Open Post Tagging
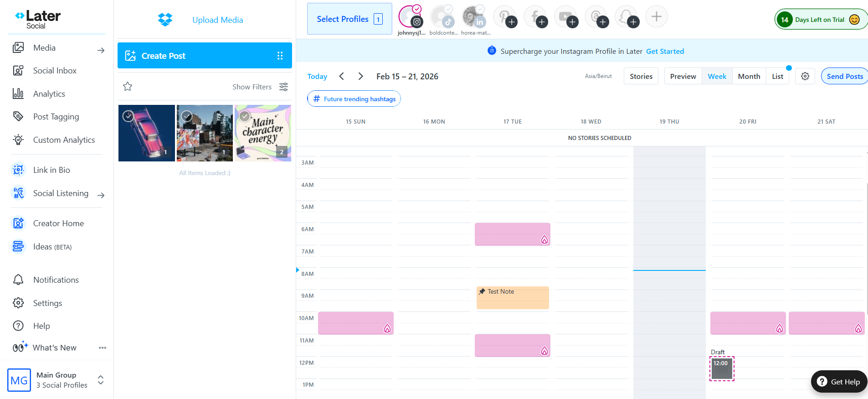 coord(56,117)
